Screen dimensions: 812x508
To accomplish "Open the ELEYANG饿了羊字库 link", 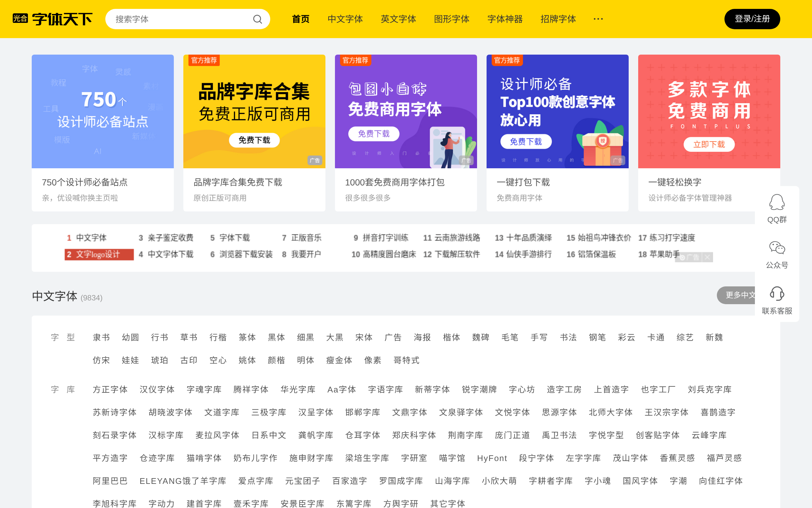I will pyautogui.click(x=183, y=481).
